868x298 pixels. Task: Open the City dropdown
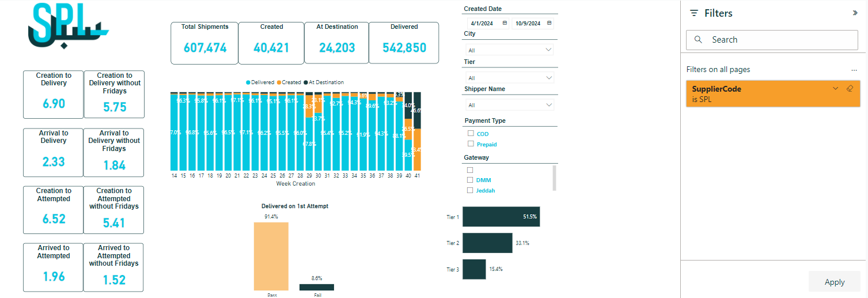click(x=509, y=50)
